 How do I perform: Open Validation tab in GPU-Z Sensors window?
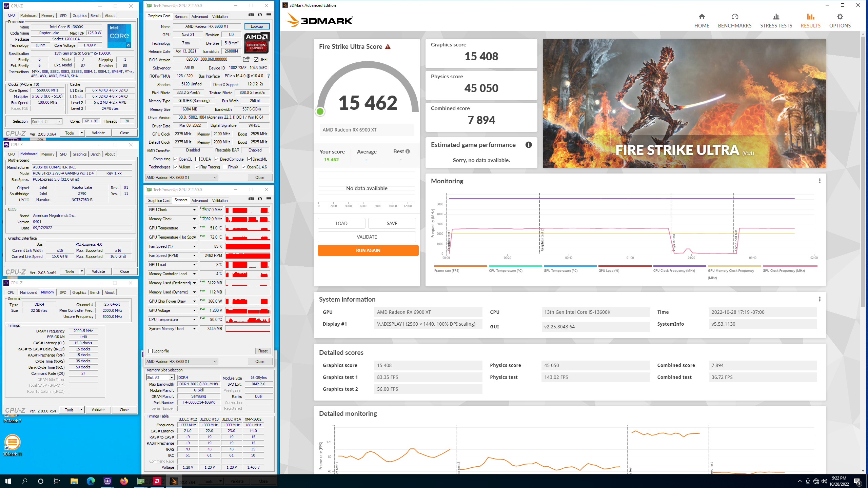pos(220,201)
